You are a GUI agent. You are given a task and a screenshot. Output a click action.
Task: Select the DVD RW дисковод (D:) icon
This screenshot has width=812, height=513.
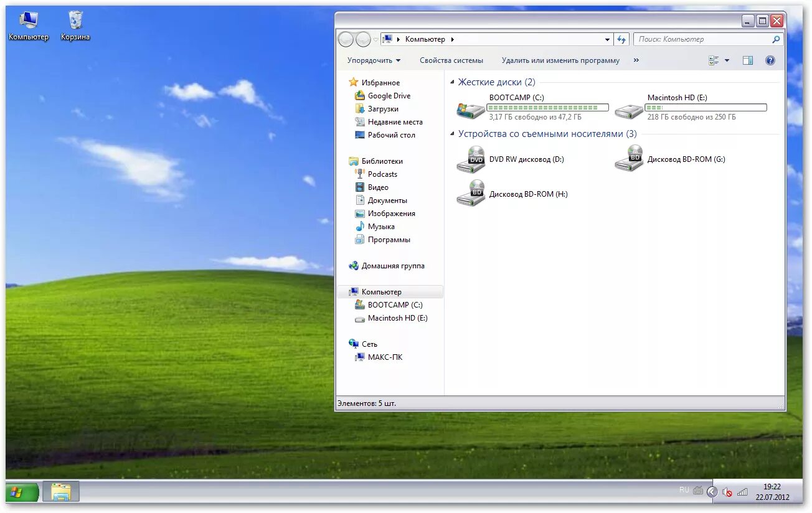pos(470,159)
